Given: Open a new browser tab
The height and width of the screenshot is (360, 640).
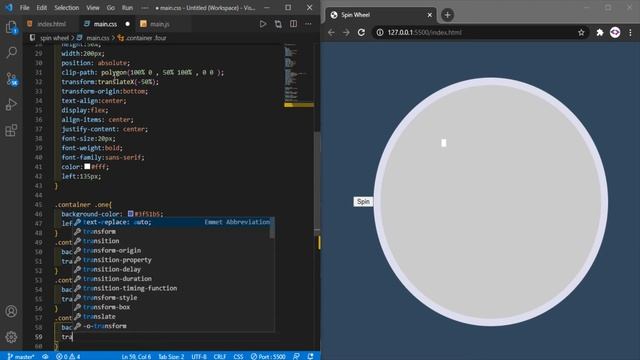Looking at the screenshot, I should tap(447, 15).
